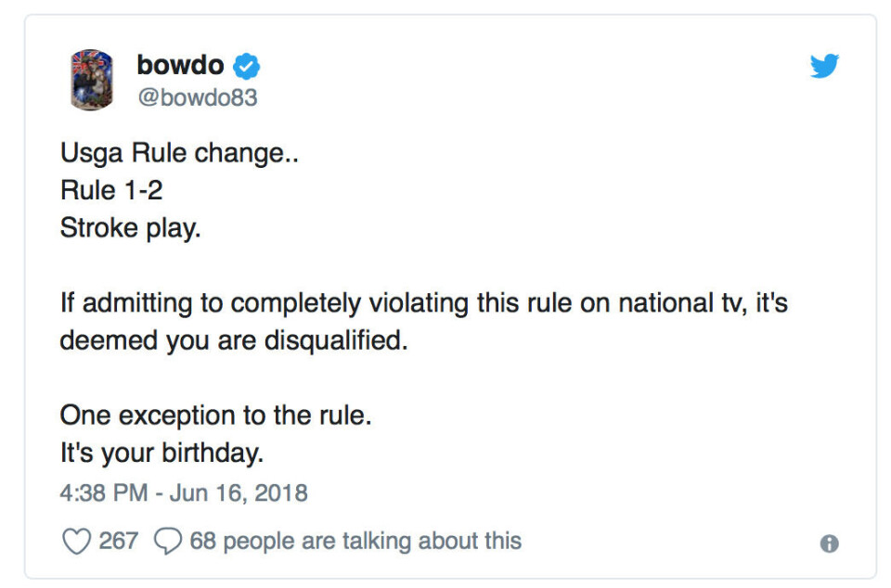
Task: Open the tweet info circle icon
Action: (829, 543)
